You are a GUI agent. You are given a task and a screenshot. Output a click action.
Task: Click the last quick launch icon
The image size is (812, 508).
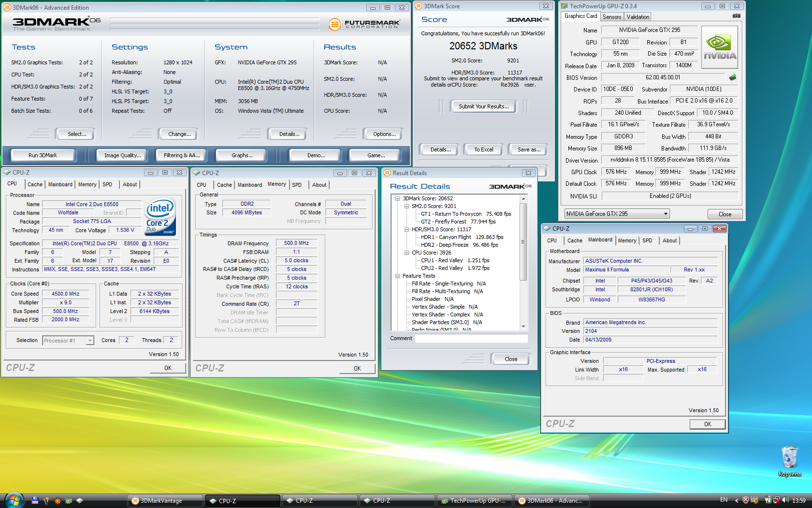click(x=80, y=501)
